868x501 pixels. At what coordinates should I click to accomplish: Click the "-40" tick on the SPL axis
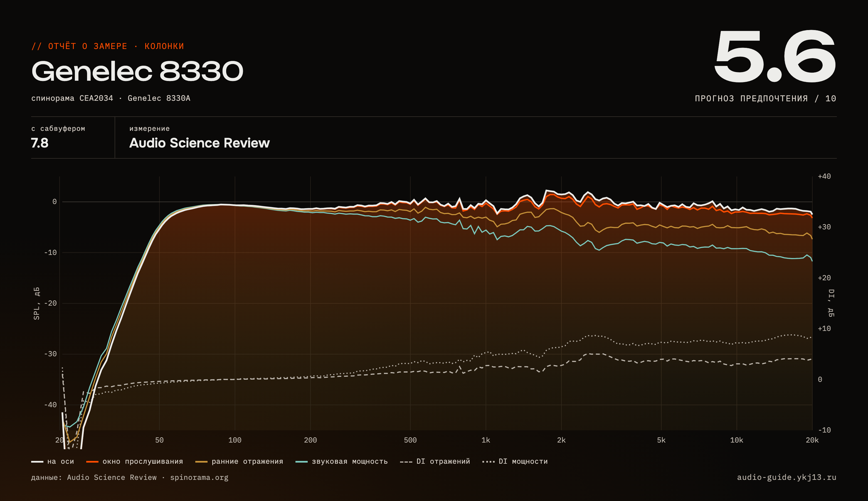point(50,405)
